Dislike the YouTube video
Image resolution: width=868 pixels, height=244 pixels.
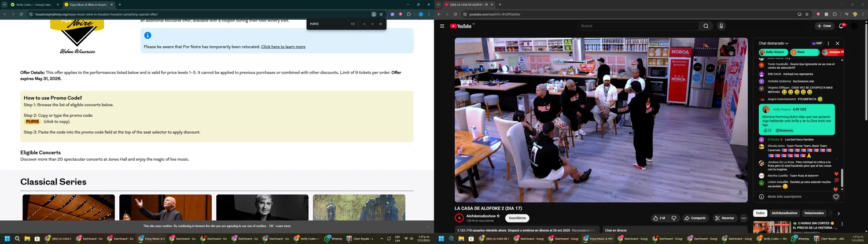coord(674,218)
